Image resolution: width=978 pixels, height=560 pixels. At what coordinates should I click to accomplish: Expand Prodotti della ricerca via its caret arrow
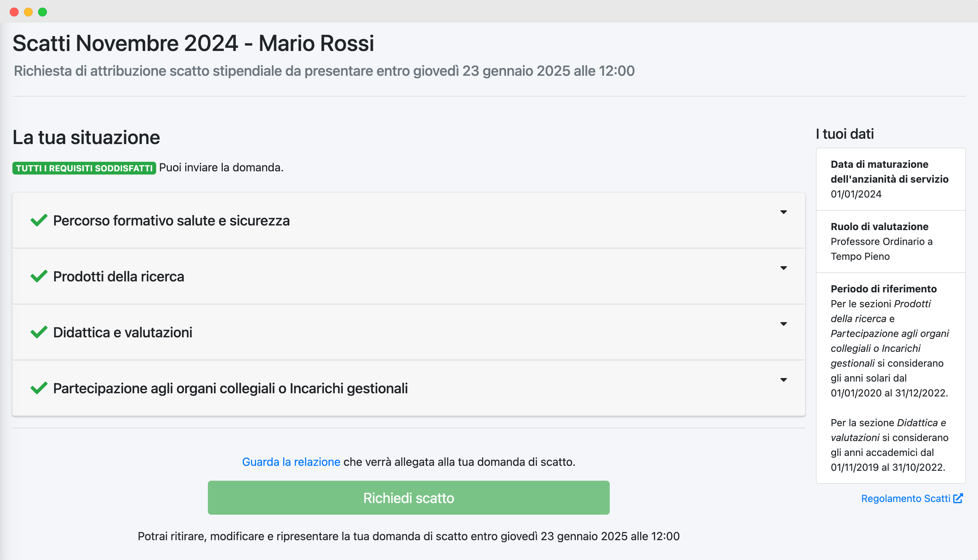[783, 268]
